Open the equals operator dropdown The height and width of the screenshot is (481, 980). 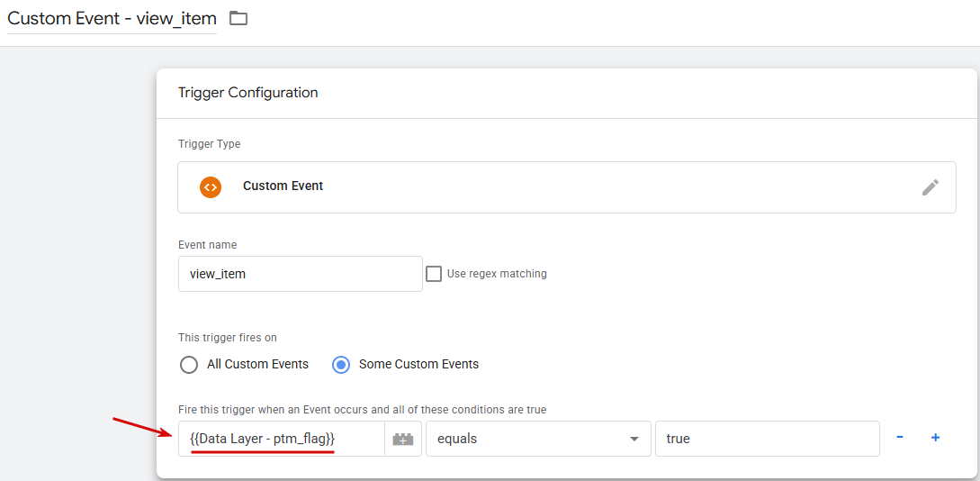tap(538, 439)
